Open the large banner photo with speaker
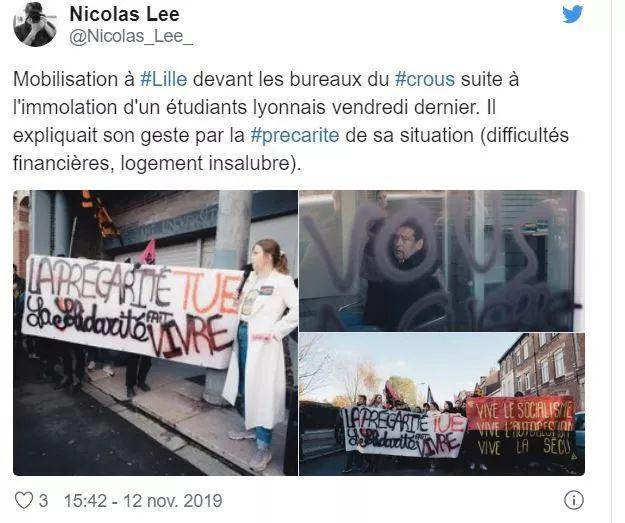This screenshot has height=523, width=625. click(x=155, y=333)
